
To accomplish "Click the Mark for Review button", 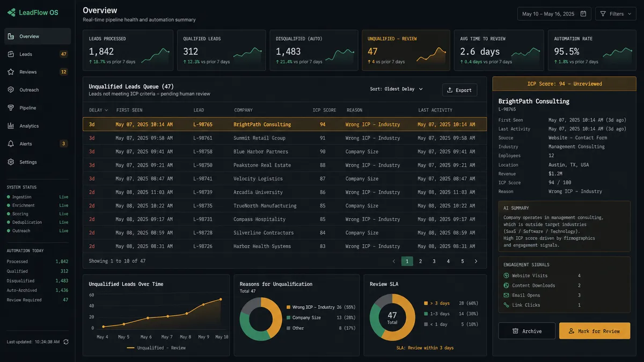I will point(594,331).
